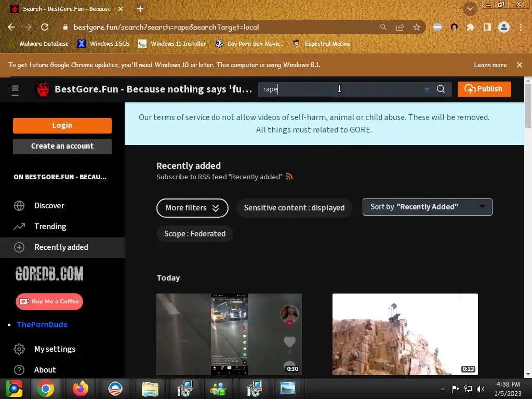The image size is (532, 399).
Task: Click the page vertical scrollbar thumb
Action: point(528,106)
